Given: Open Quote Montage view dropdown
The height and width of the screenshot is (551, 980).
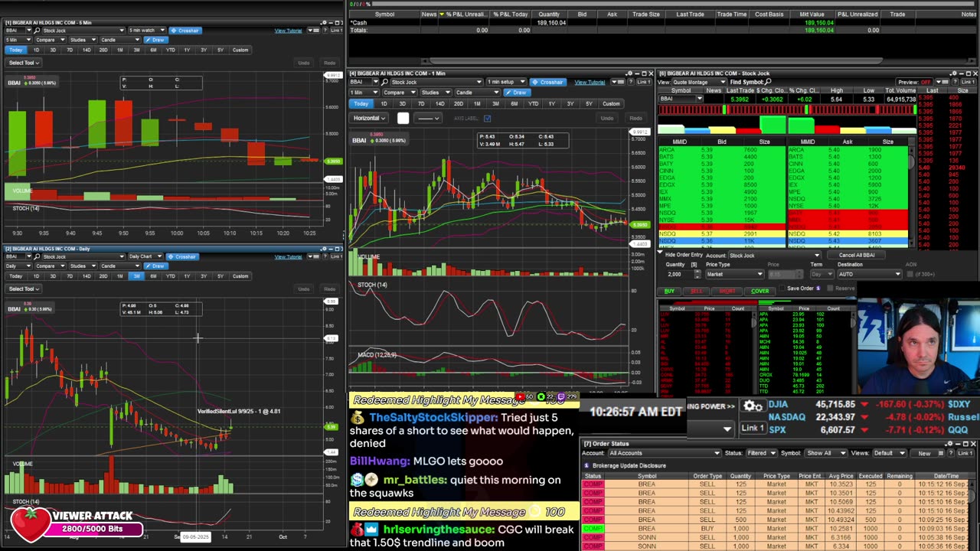Looking at the screenshot, I should pyautogui.click(x=699, y=82).
